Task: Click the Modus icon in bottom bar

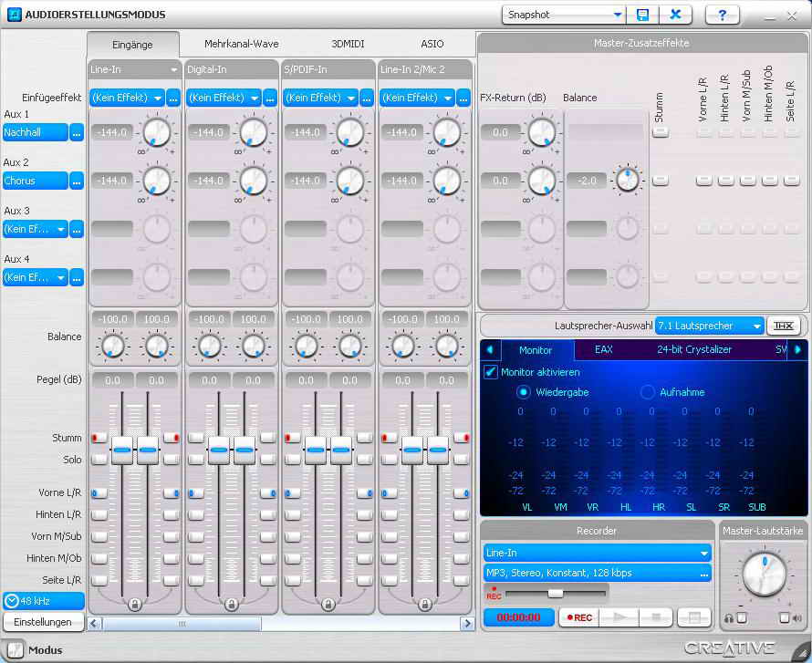Action: coord(15,650)
